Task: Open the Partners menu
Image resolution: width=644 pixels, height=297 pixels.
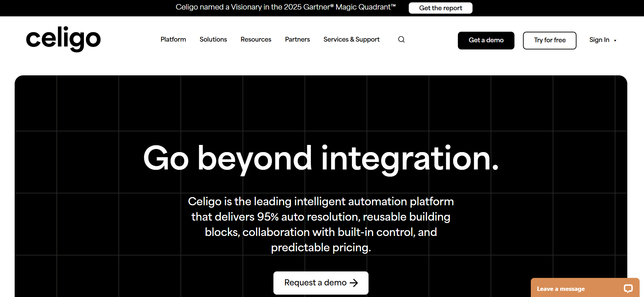Action: (x=297, y=40)
